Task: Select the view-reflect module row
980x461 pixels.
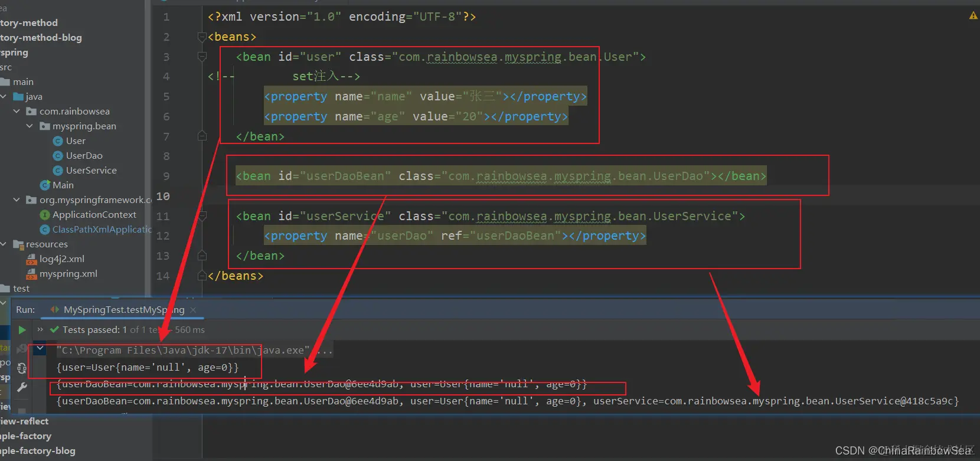Action: click(24, 421)
